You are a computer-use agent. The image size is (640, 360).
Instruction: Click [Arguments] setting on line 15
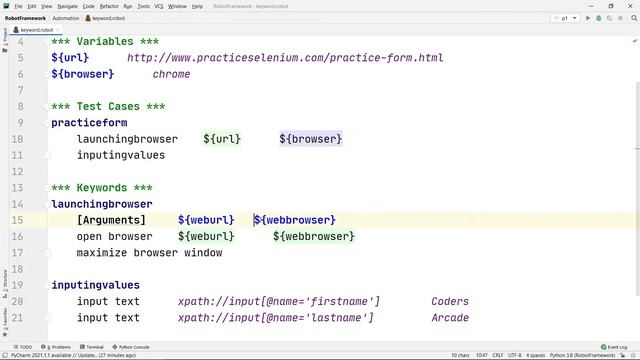point(111,220)
